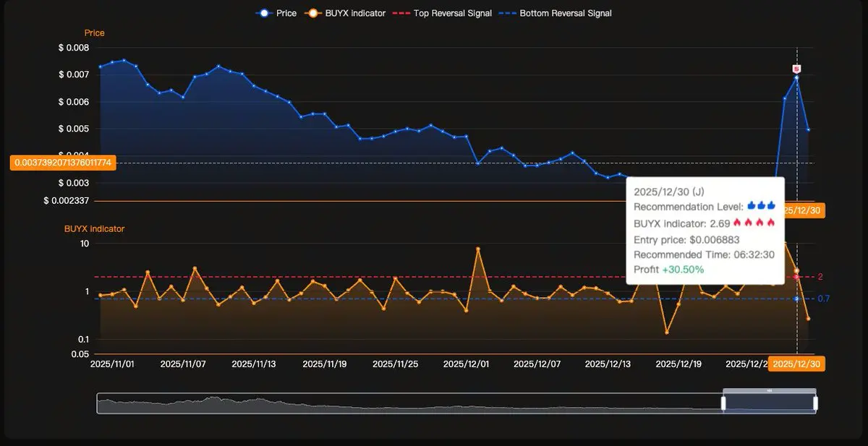Click the blue 0.7 threshold label at right
This screenshot has height=446, width=868.
tap(823, 299)
